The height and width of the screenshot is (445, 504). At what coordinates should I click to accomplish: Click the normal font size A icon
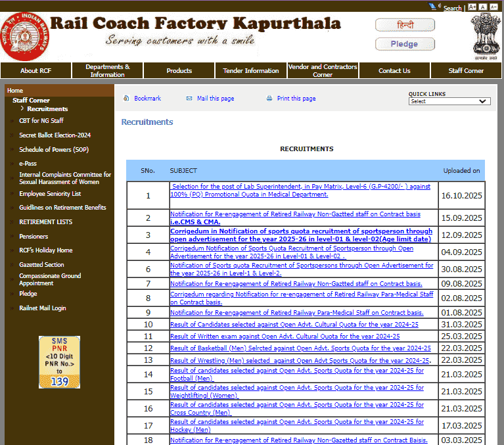point(483,7)
